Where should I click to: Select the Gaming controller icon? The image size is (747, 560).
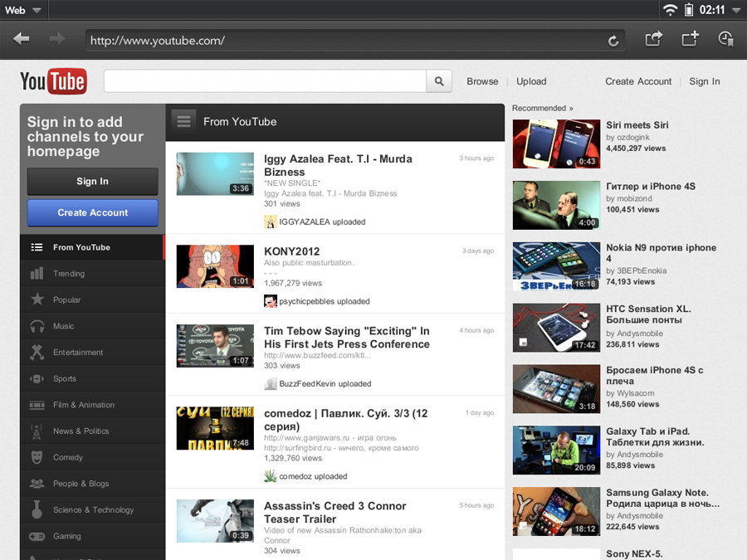[x=37, y=536]
